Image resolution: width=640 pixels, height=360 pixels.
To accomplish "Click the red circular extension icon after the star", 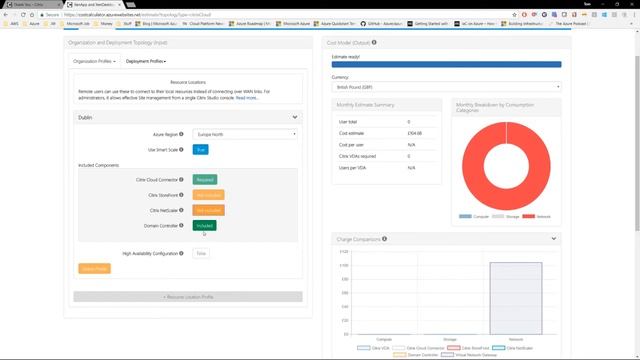I will [524, 15].
